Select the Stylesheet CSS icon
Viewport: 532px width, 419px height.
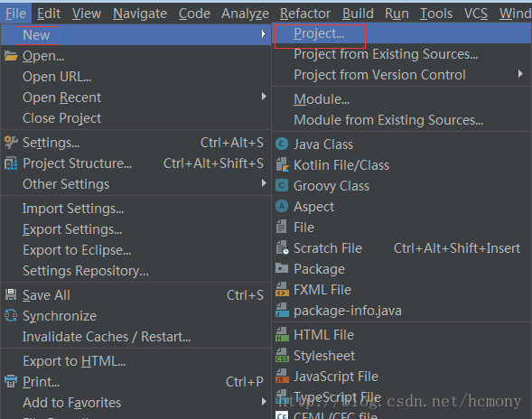coord(282,355)
